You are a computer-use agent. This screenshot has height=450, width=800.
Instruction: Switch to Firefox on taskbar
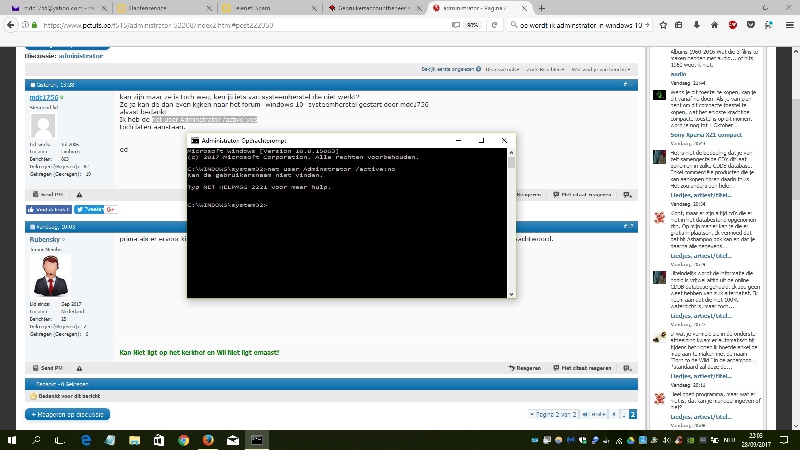click(x=208, y=440)
